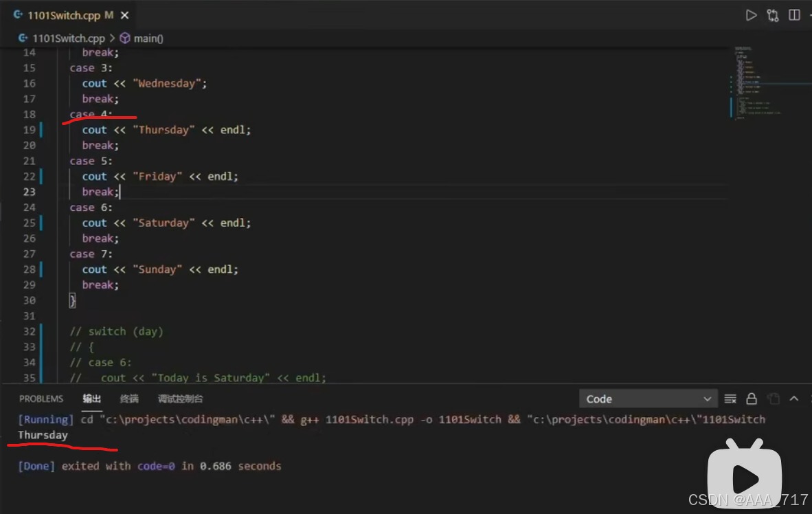Click break; on line 29

point(100,285)
